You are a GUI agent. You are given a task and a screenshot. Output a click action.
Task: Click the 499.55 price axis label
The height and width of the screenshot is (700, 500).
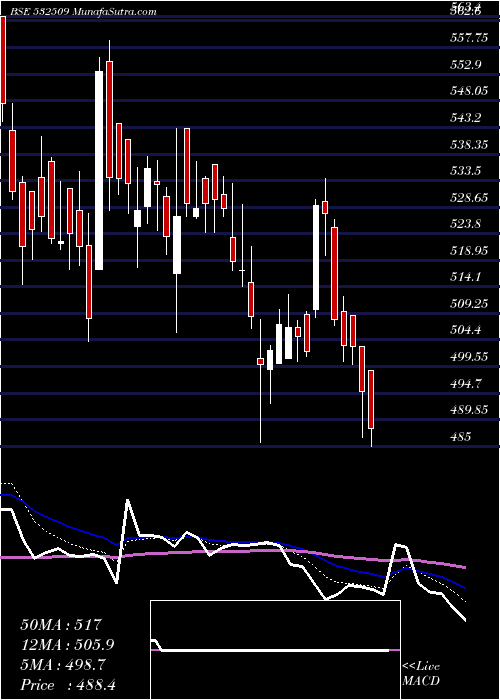click(x=468, y=357)
